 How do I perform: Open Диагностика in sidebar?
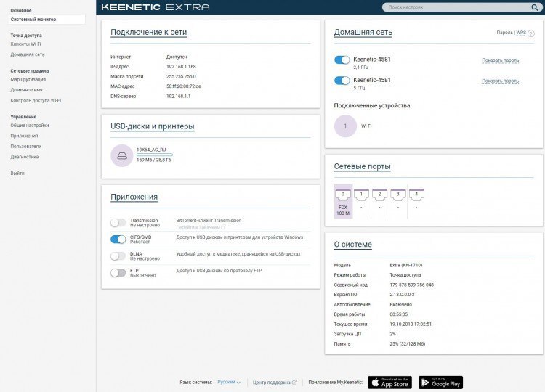tap(25, 157)
